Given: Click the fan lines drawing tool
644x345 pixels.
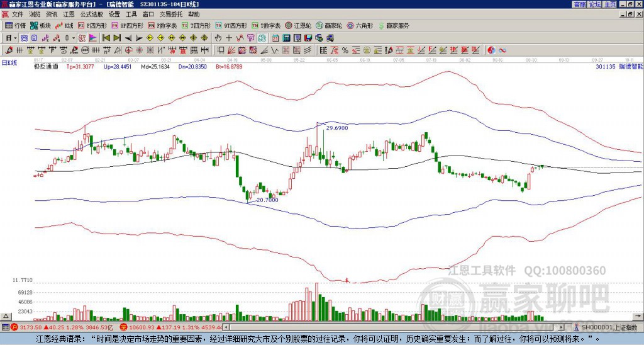Looking at the screenshot, I should 231,50.
